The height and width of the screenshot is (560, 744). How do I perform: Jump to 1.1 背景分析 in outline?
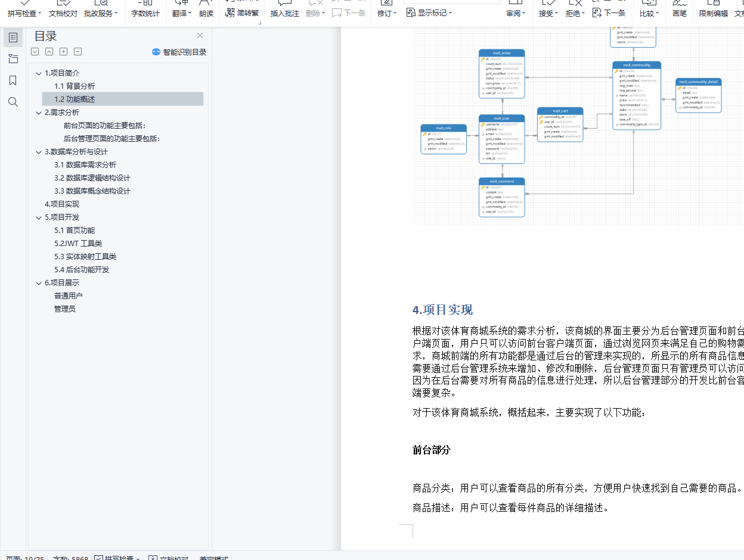[75, 86]
